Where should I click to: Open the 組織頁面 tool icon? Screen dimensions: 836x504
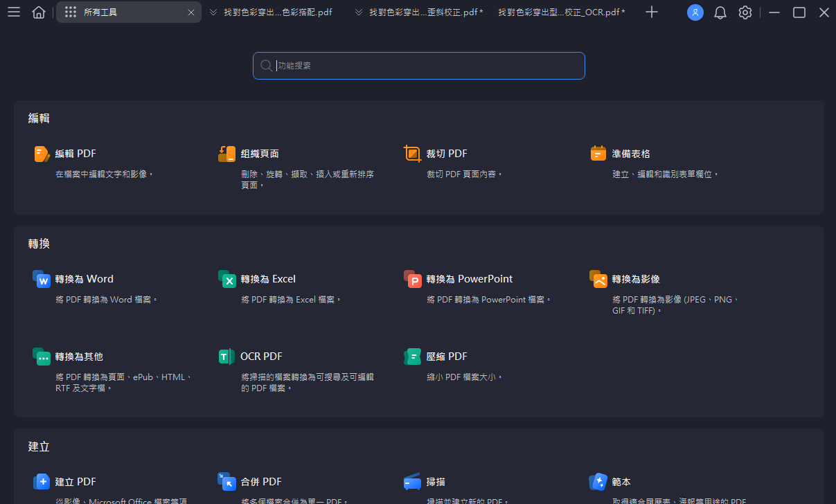[226, 154]
